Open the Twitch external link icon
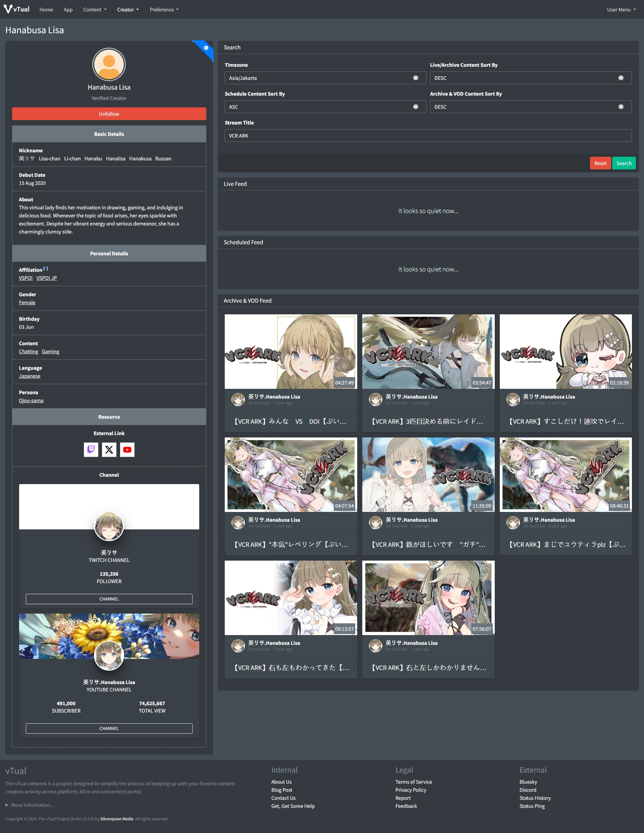This screenshot has width=644, height=833. (91, 450)
